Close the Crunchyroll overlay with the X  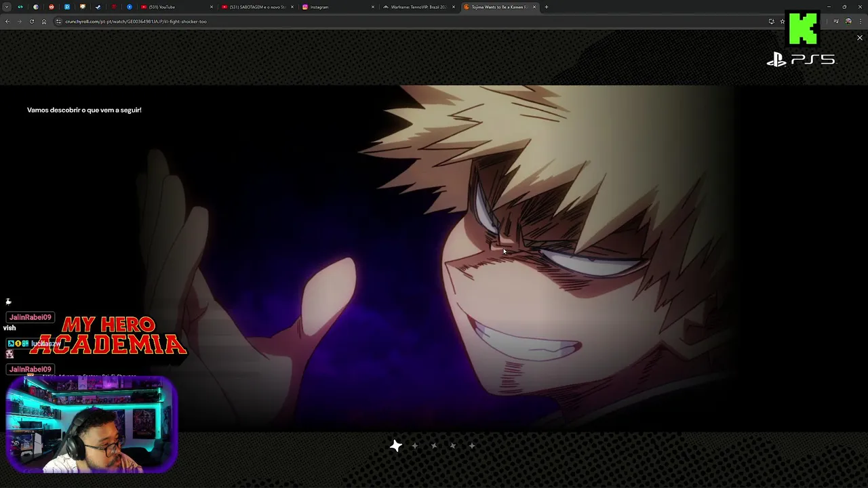pos(860,38)
